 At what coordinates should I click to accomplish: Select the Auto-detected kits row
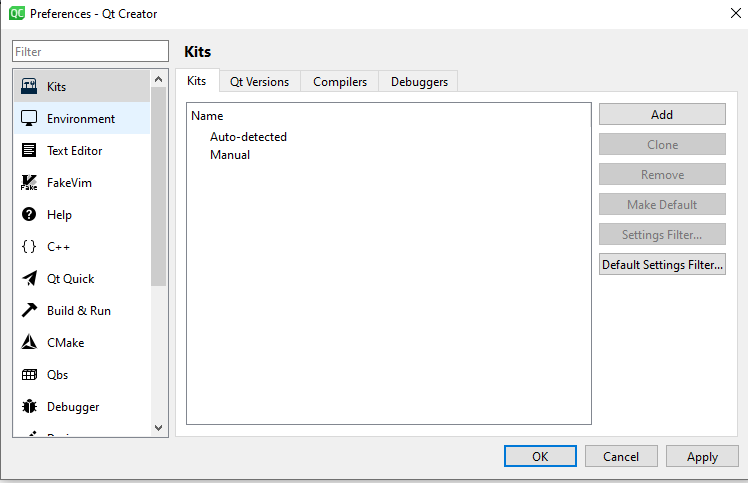click(389, 136)
